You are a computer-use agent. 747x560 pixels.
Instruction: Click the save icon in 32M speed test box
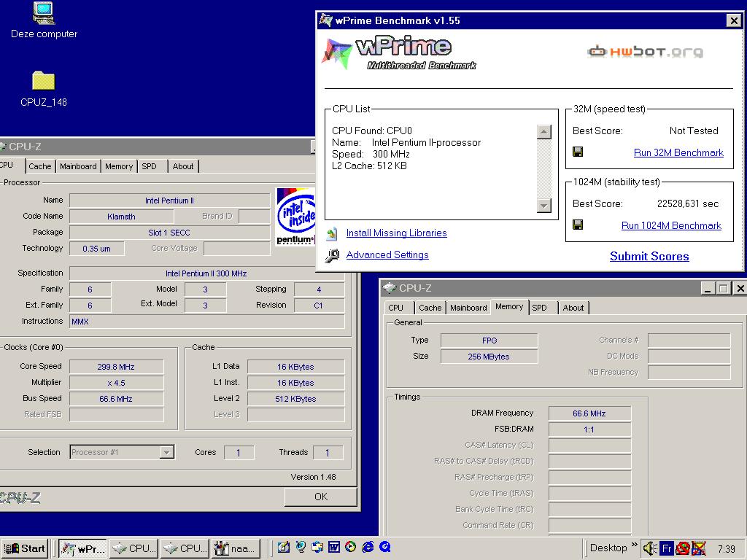578,152
